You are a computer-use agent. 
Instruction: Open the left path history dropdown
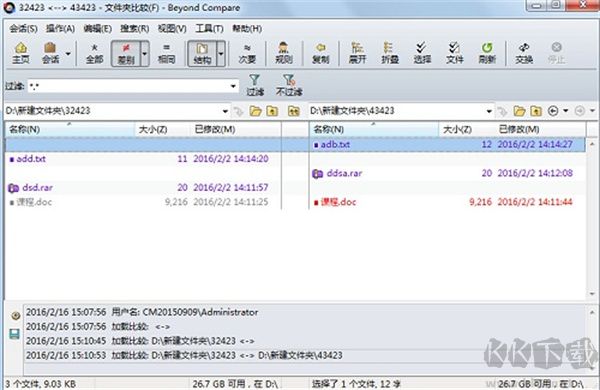[x=225, y=111]
